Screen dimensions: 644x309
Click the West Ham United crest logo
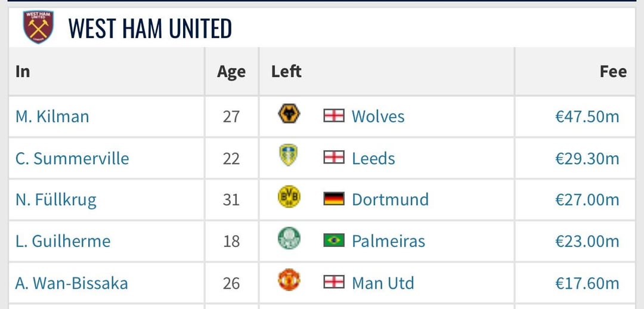coord(38,27)
